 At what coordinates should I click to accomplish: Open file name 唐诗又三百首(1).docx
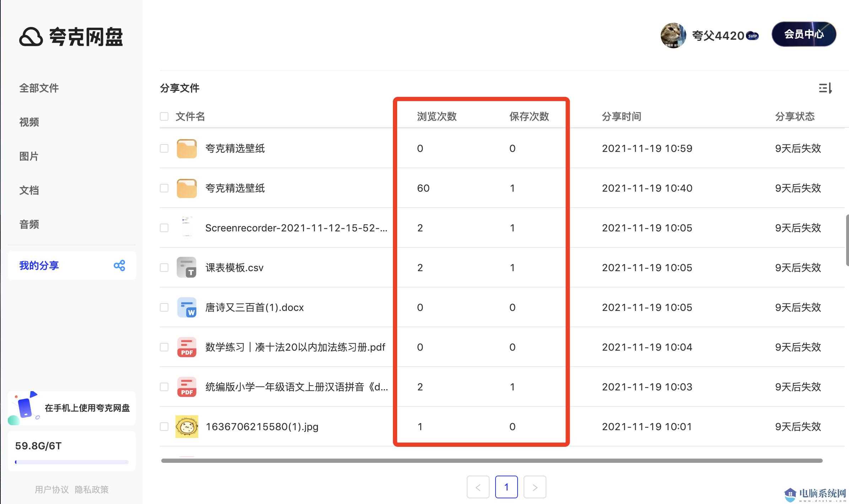(255, 307)
